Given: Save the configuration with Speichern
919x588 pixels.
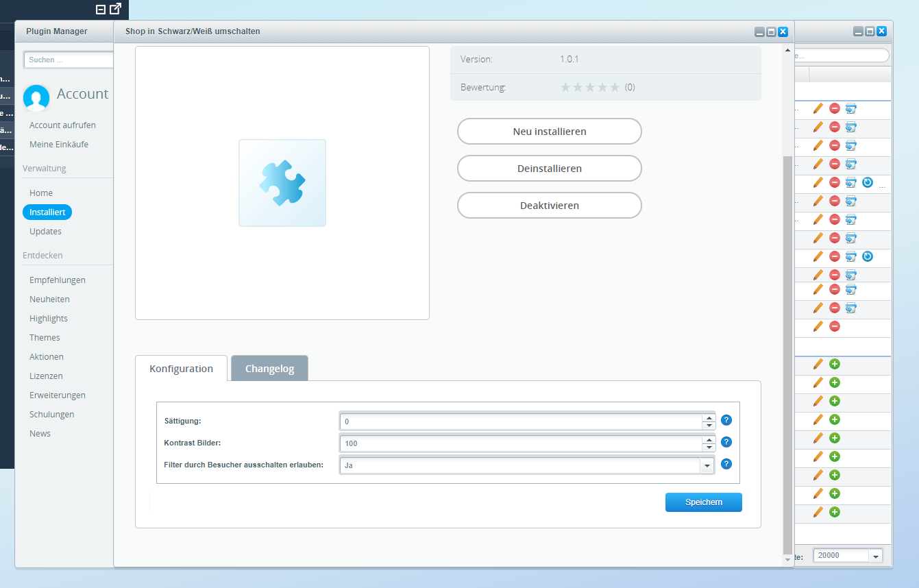Looking at the screenshot, I should [704, 502].
